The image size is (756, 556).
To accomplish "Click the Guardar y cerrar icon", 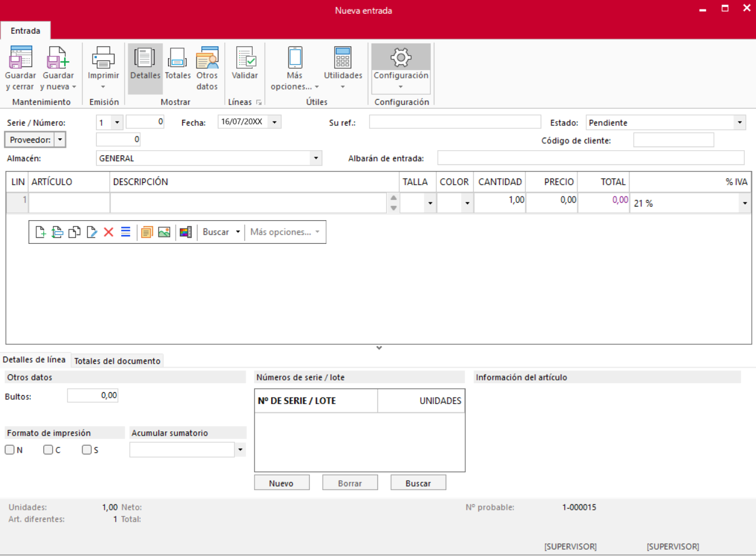I will [21, 58].
